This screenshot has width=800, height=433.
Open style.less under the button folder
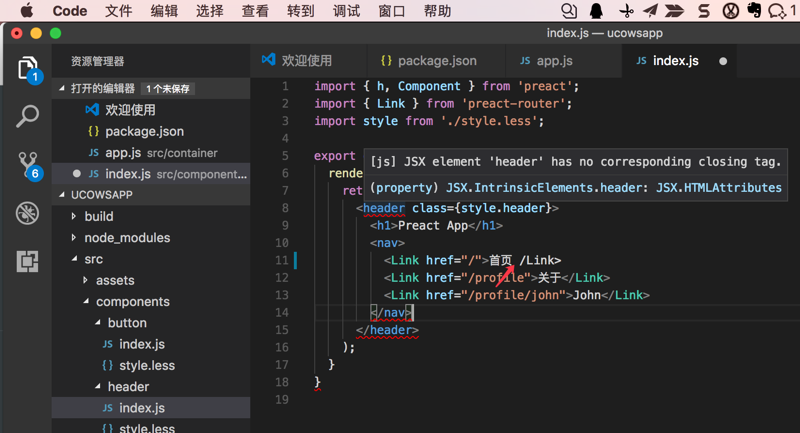pos(147,365)
